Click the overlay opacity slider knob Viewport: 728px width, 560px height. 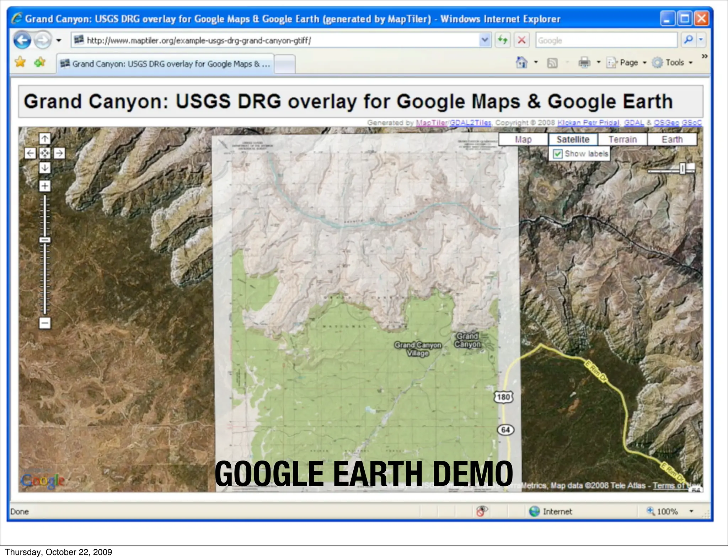click(682, 168)
